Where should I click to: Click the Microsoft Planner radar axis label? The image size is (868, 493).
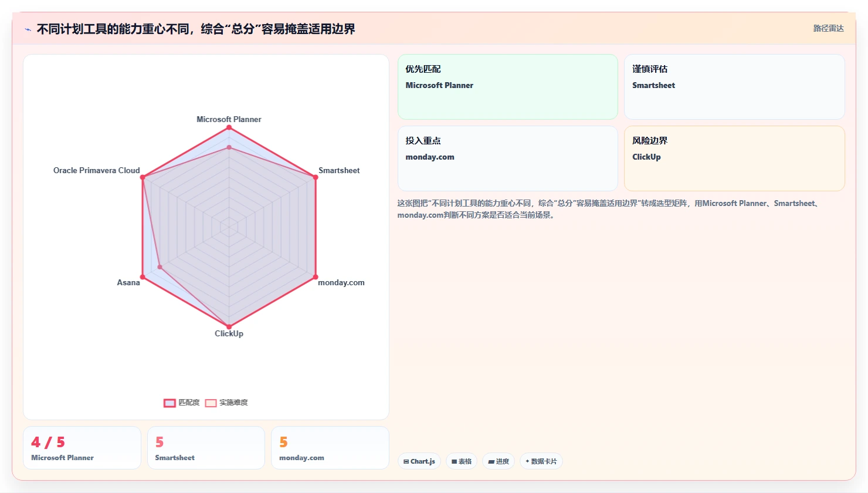229,119
